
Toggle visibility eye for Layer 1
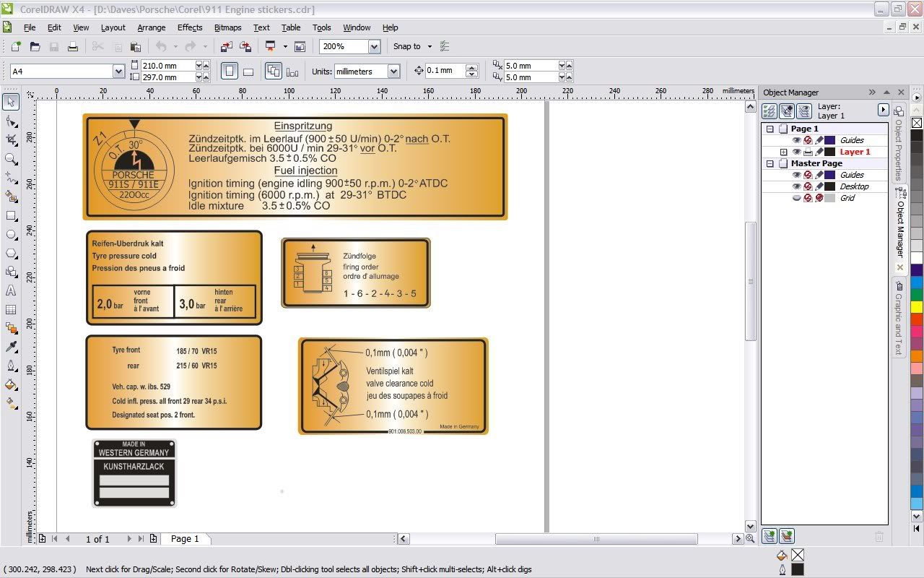[797, 152]
